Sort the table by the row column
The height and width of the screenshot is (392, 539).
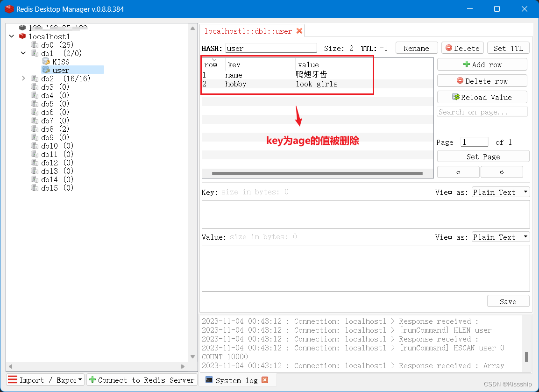pos(211,64)
